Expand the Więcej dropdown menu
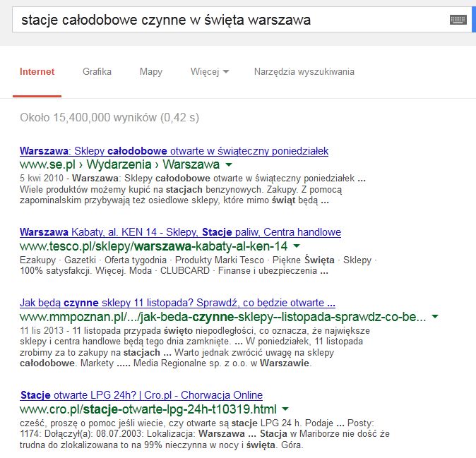Viewport: 476px width, 458px height. point(210,72)
